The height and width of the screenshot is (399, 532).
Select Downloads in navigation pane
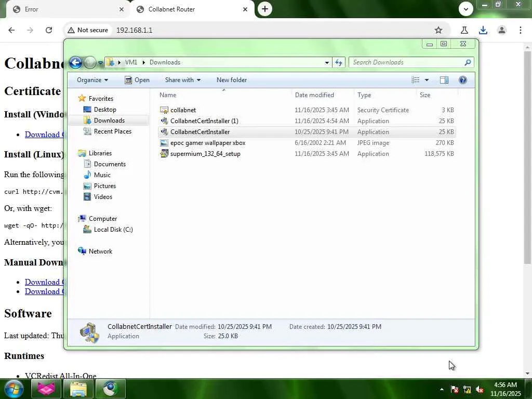109,121
